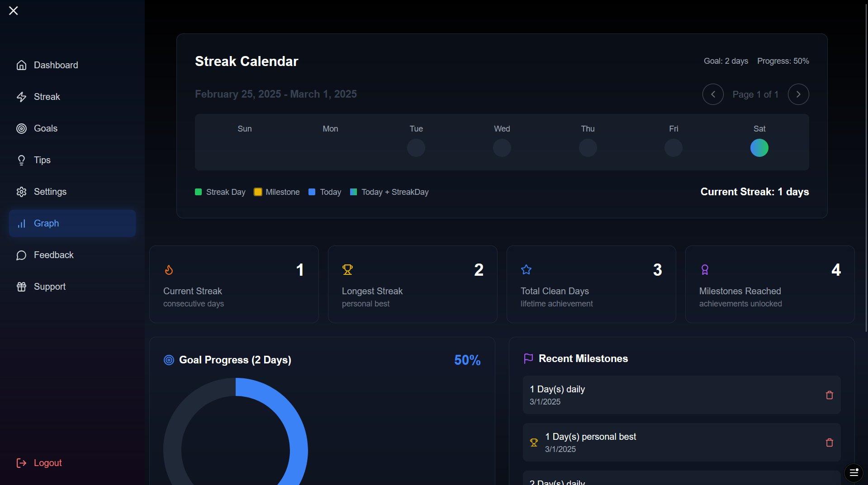Click the Goals target icon
The image size is (868, 485).
coord(21,128)
